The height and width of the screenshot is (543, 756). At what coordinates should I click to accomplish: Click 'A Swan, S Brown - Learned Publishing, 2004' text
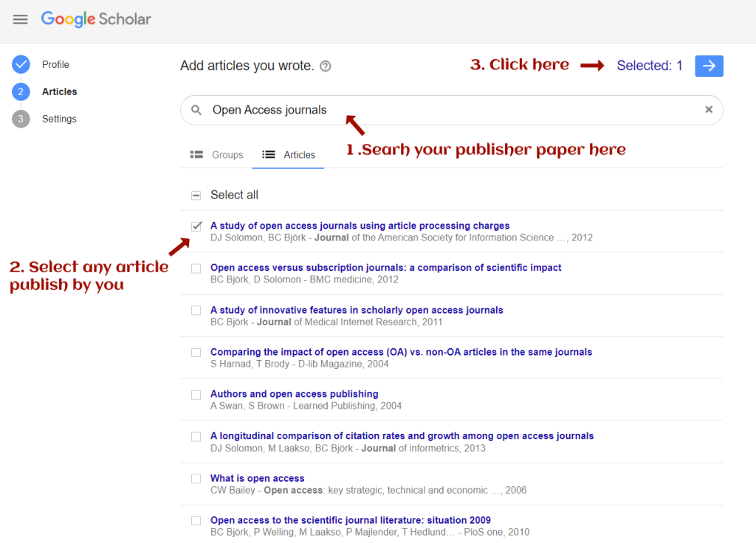tap(306, 406)
